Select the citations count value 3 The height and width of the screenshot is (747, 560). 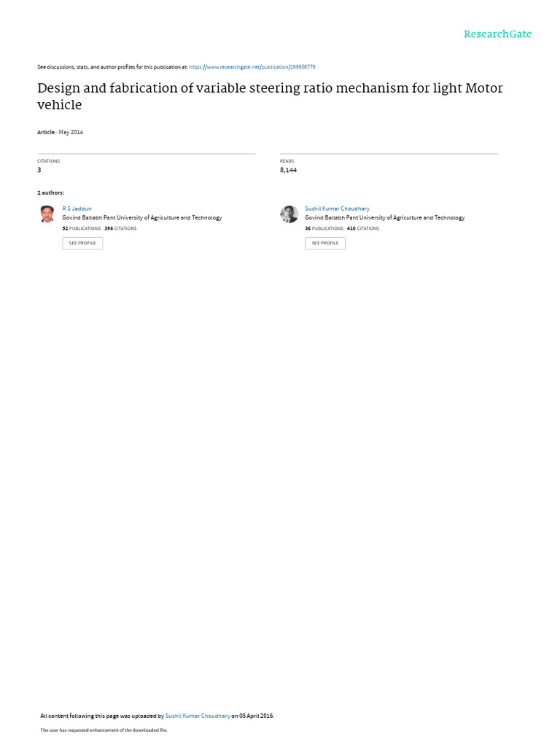39,170
